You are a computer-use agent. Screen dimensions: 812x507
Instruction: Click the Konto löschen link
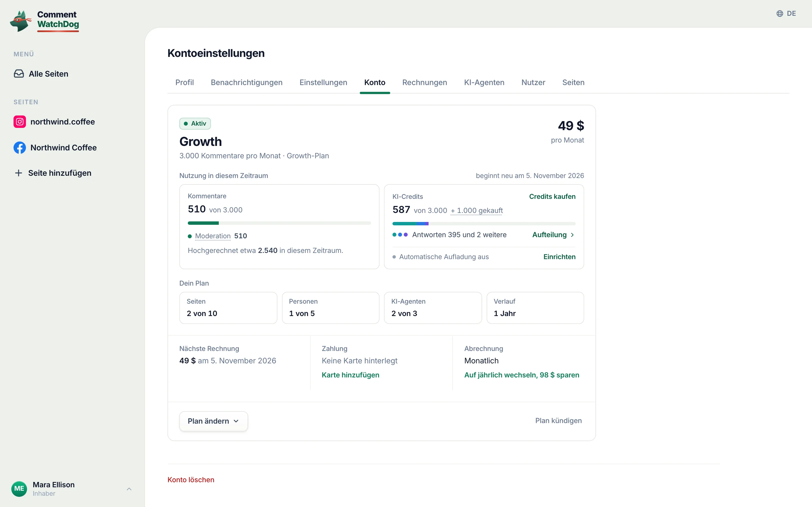pos(191,480)
